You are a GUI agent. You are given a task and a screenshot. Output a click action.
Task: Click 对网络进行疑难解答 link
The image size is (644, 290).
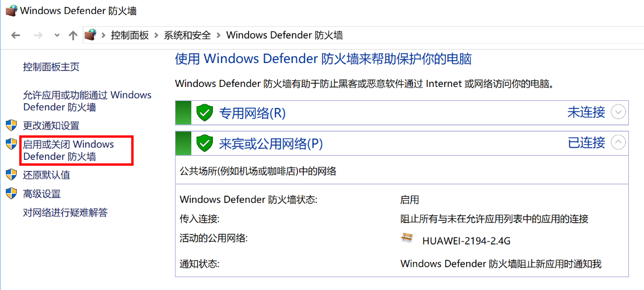[65, 212]
